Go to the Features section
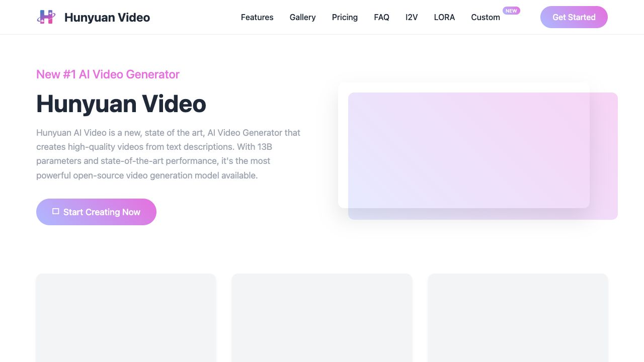 [257, 17]
